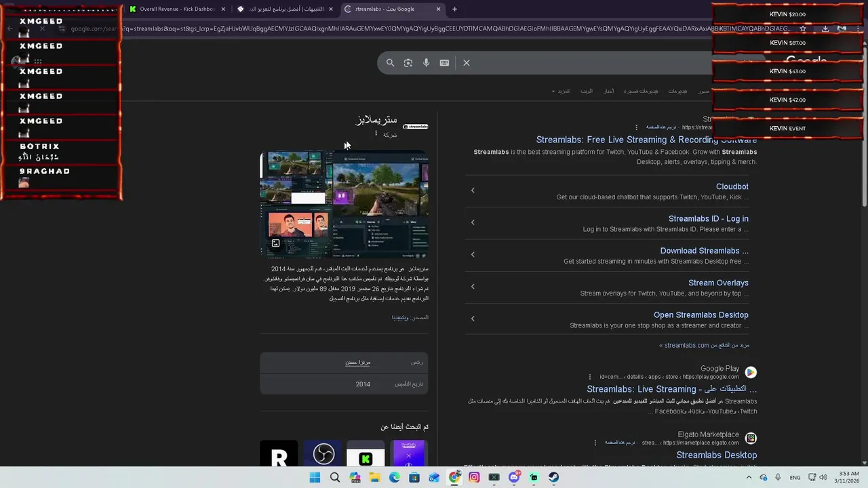Image resolution: width=868 pixels, height=488 pixels.
Task: Open Streamlabs: Live Streaming Google Play link
Action: coord(671,389)
